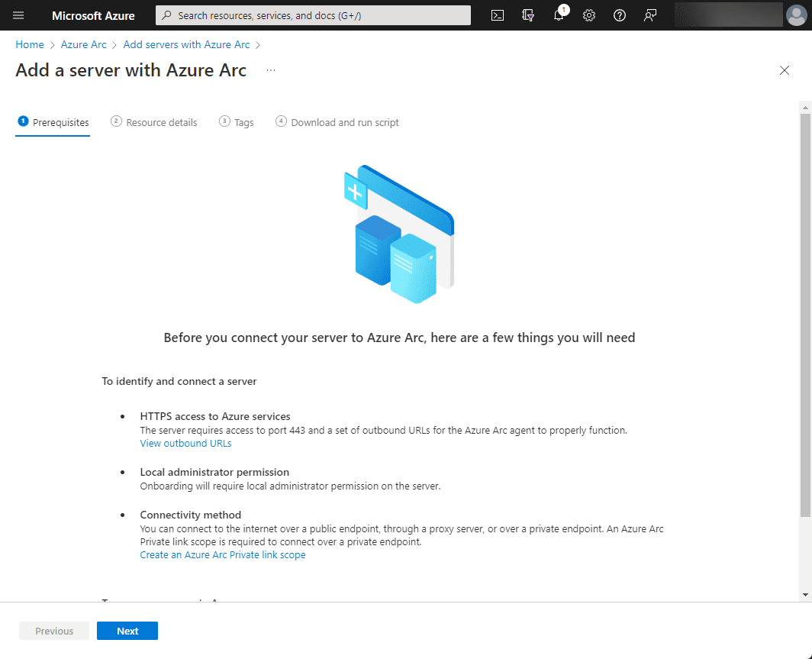Click the Previous button

pyautogui.click(x=54, y=631)
